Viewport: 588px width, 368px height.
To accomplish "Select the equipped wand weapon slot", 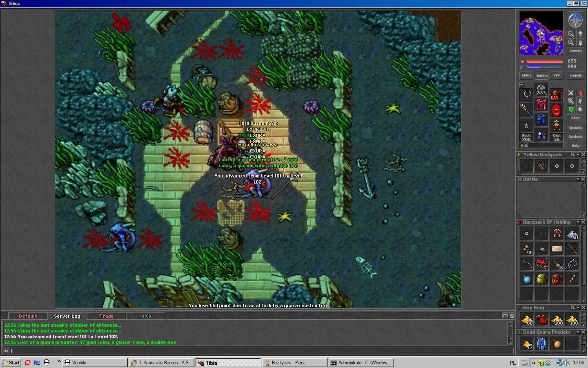I will tap(527, 110).
